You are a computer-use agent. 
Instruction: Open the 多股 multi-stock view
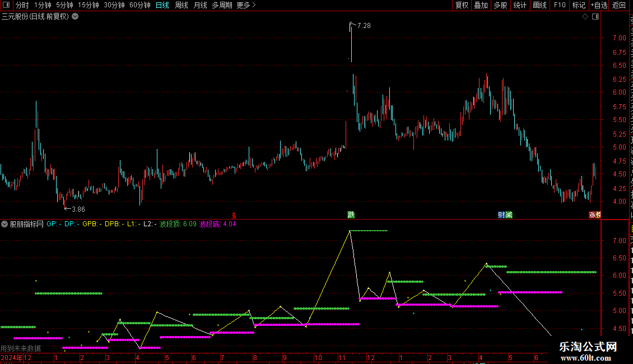pyautogui.click(x=501, y=5)
